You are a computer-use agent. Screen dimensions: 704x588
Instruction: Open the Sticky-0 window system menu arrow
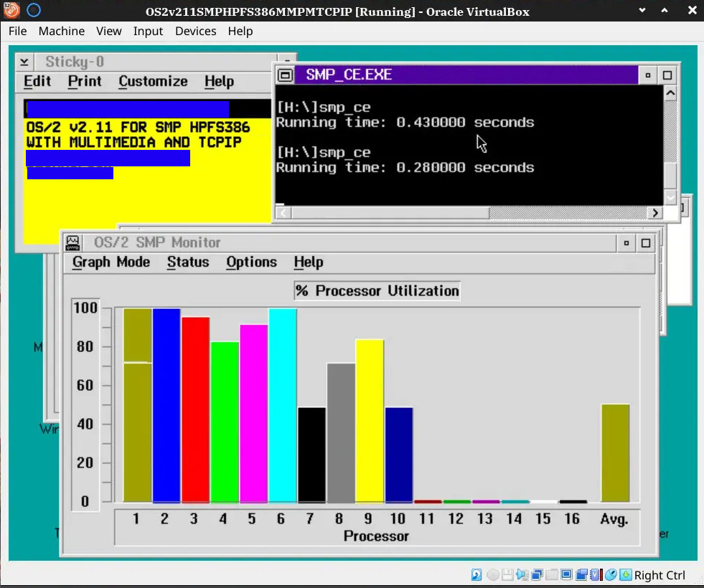pyautogui.click(x=24, y=62)
